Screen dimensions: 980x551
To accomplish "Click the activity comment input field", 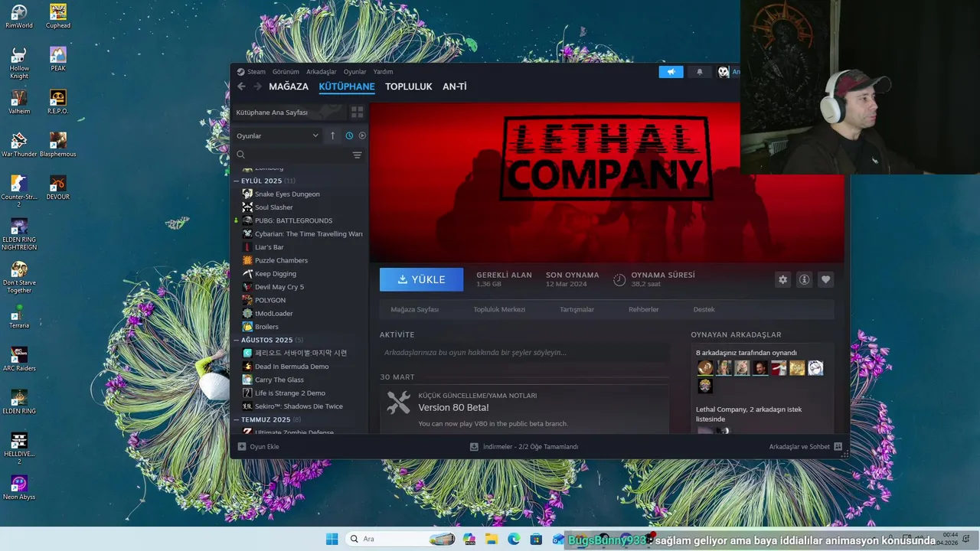I will [524, 353].
